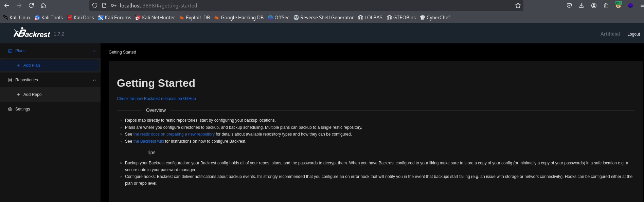Image resolution: width=644 pixels, height=202 pixels.
Task: Log out using the Logout button
Action: click(x=633, y=34)
